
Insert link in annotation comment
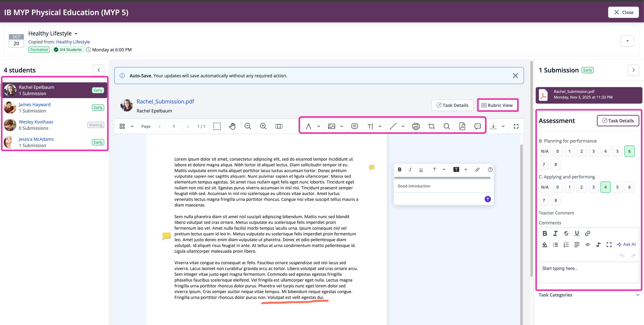pyautogui.click(x=477, y=169)
